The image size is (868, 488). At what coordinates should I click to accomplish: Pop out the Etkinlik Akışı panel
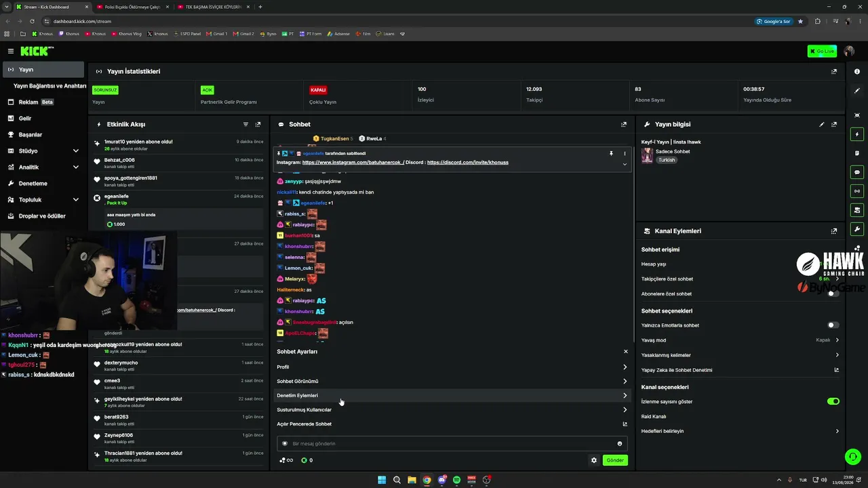[258, 125]
